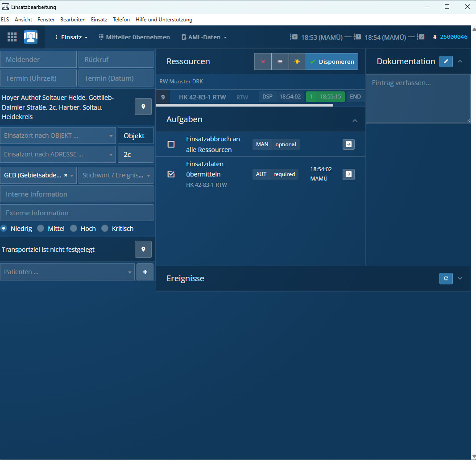Click the pencil edit icon in Dokumentation

pos(446,62)
